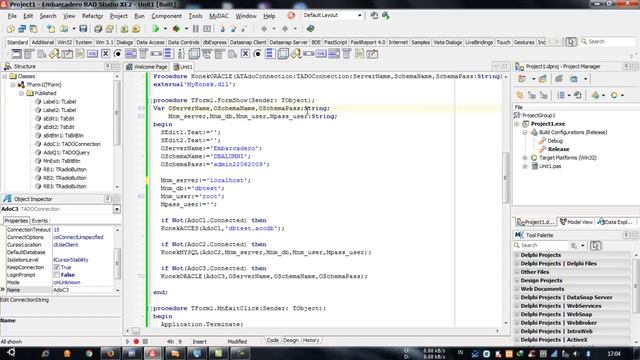Click the Tool Palette header icon
This screenshot has width=640, height=360.
tap(518, 235)
